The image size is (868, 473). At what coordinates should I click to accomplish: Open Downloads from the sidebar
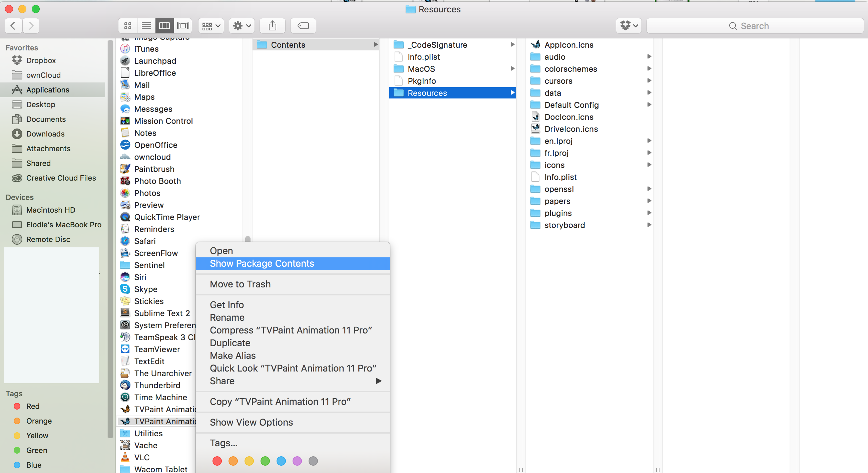coord(53,134)
